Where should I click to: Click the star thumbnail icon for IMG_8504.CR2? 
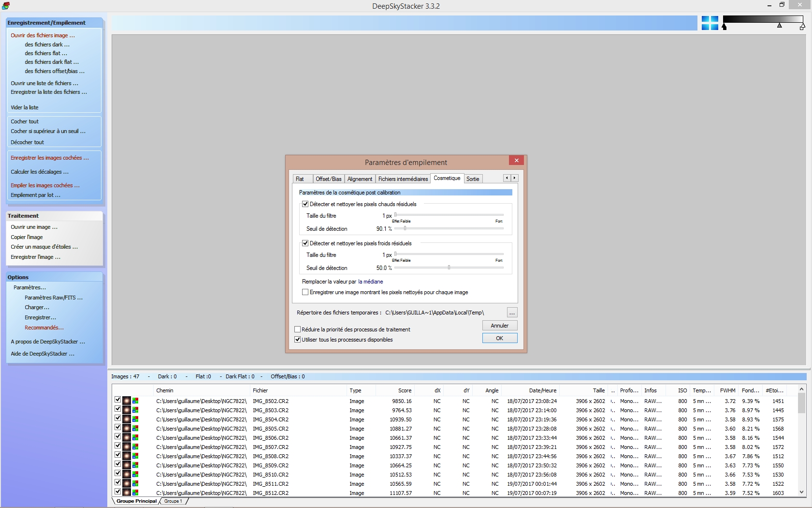tap(127, 419)
